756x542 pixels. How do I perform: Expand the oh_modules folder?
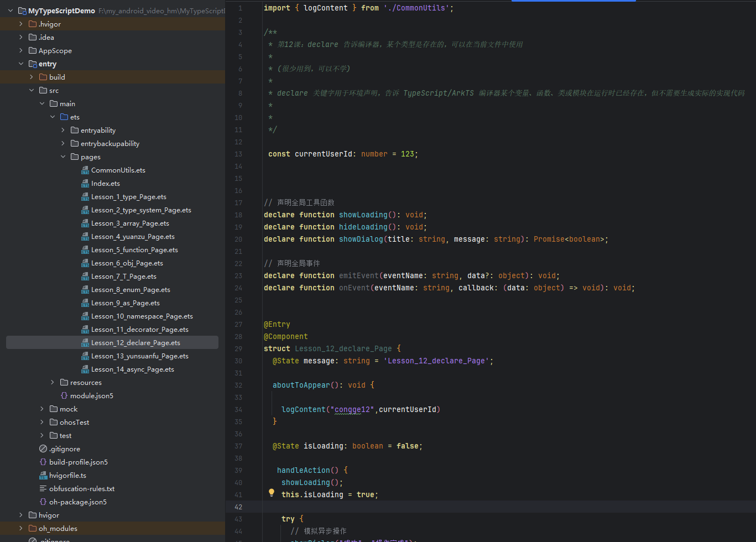pos(21,529)
